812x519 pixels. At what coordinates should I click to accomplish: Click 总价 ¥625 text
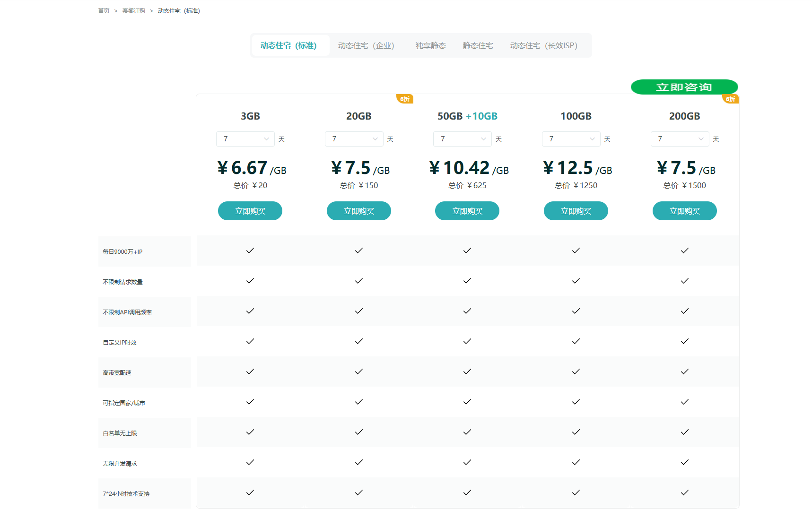point(467,186)
